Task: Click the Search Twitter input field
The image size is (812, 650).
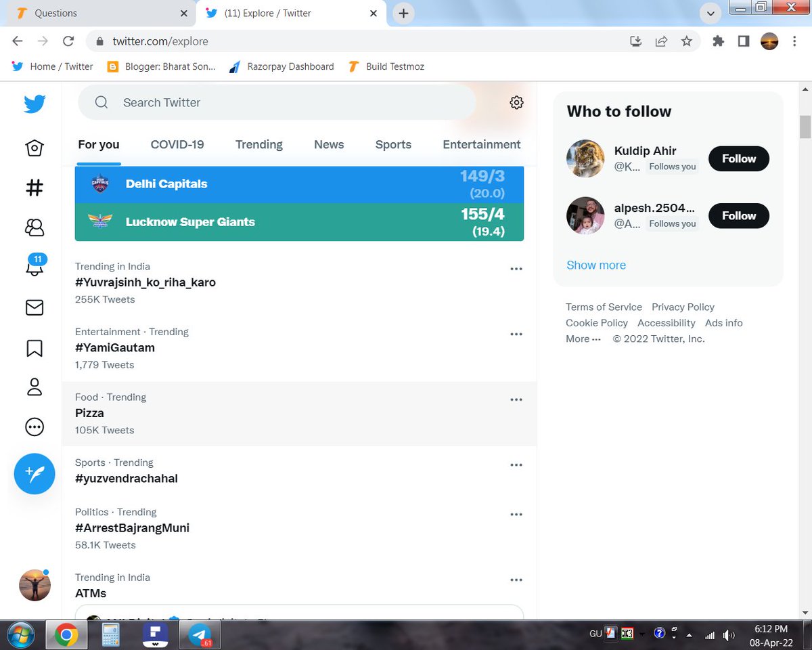Action: [277, 102]
